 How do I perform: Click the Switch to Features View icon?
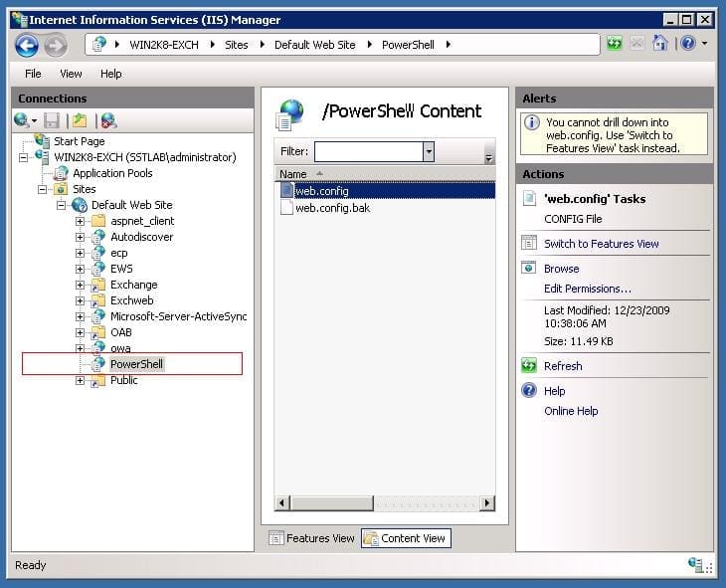click(529, 243)
